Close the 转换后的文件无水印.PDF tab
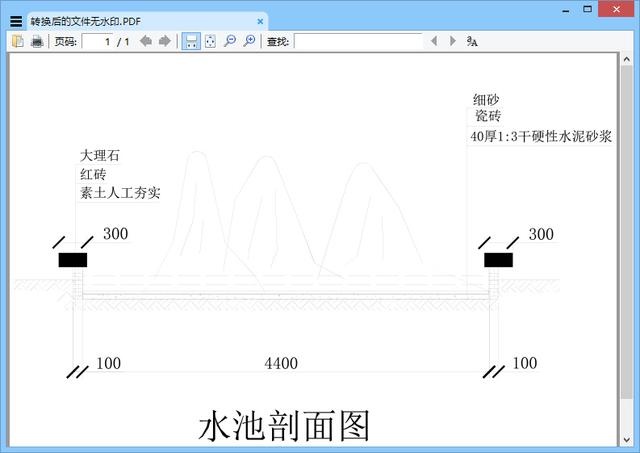 [x=260, y=21]
